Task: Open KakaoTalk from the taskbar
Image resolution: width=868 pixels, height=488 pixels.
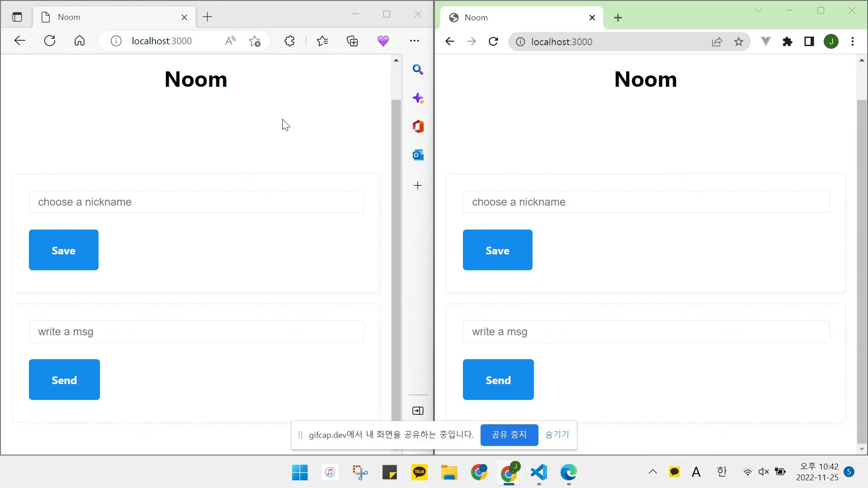Action: [x=419, y=473]
